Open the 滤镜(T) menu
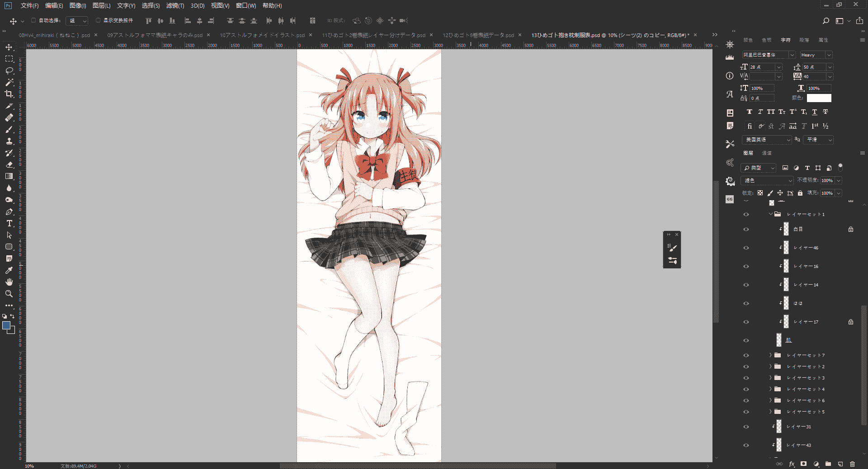Viewport: 868px width, 469px height. 175,5
